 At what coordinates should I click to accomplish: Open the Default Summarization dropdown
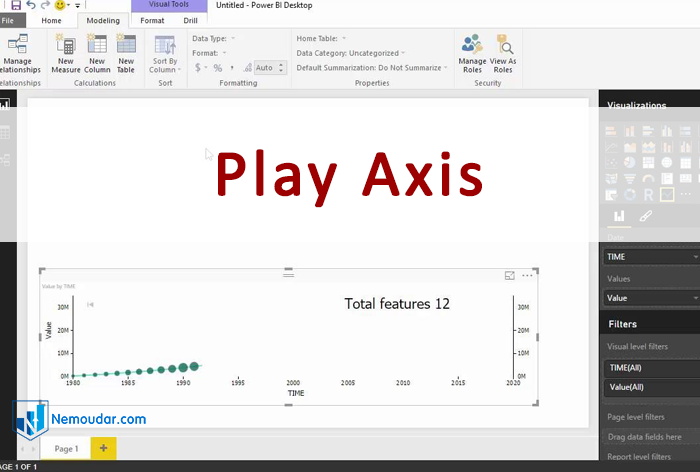[x=371, y=68]
